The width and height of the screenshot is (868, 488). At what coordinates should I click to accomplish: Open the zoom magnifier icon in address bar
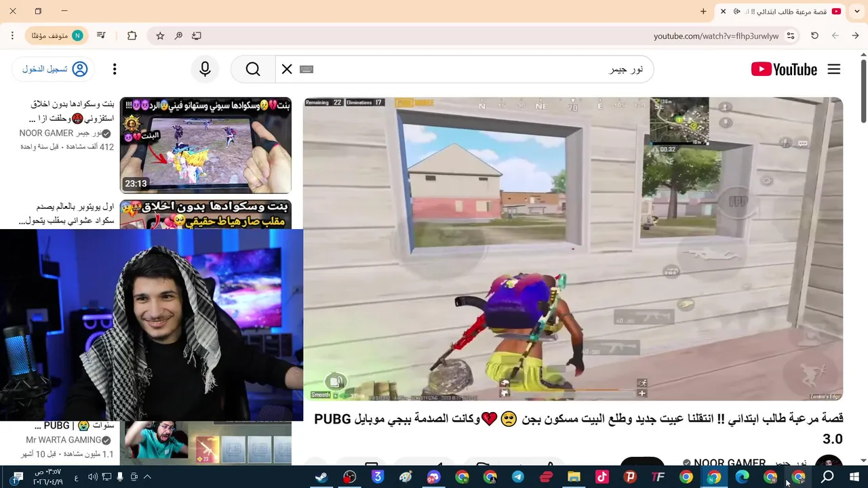point(178,36)
